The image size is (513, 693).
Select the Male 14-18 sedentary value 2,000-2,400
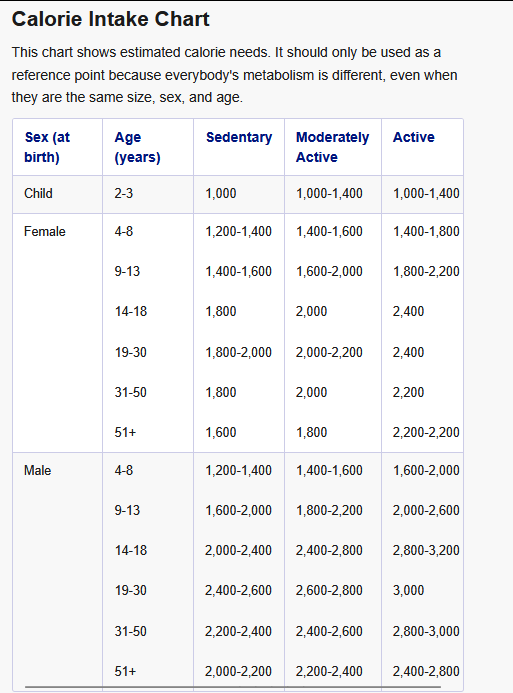pos(238,551)
